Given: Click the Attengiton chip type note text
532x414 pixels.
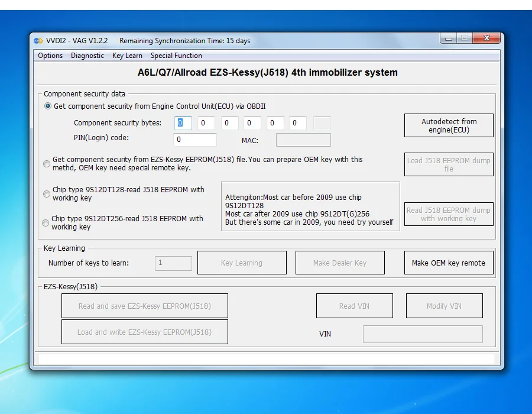Looking at the screenshot, I should point(309,210).
